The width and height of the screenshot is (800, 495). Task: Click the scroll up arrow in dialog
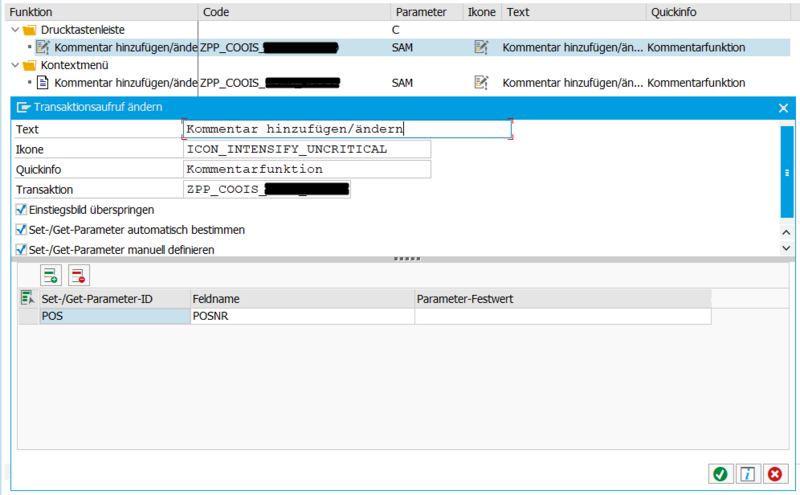pyautogui.click(x=786, y=233)
